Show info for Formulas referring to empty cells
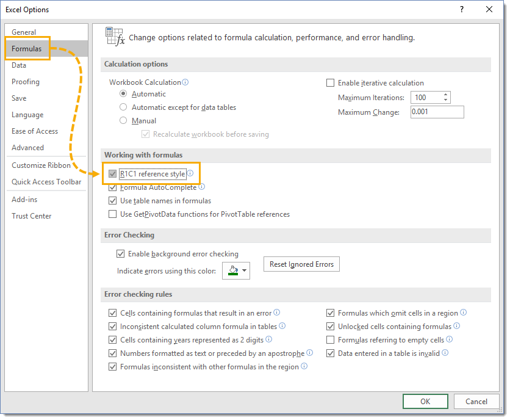This screenshot has width=510, height=420. coord(449,339)
